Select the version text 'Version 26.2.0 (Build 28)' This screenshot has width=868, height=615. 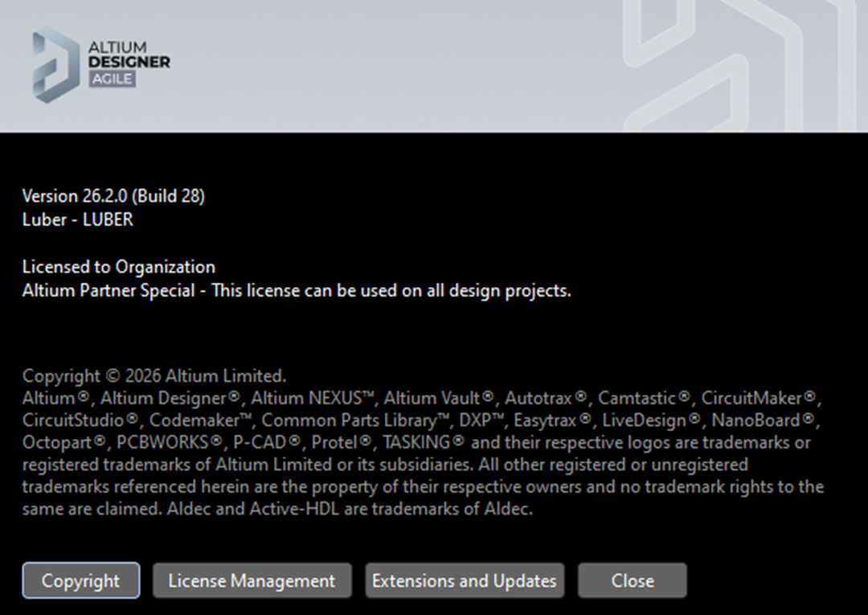coord(113,195)
